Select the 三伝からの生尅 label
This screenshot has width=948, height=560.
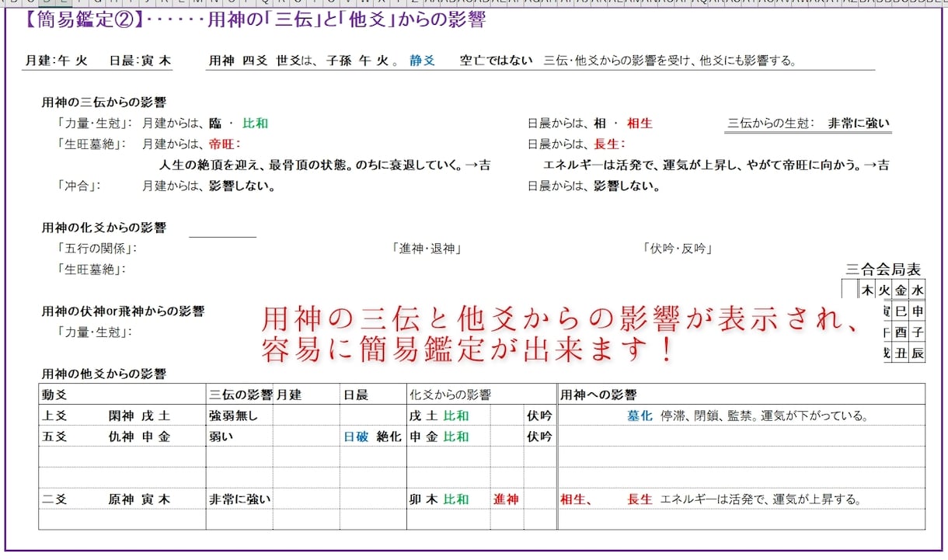pos(770,123)
